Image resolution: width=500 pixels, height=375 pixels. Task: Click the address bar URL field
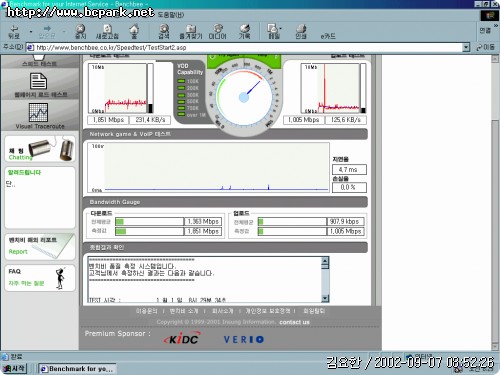pos(244,48)
